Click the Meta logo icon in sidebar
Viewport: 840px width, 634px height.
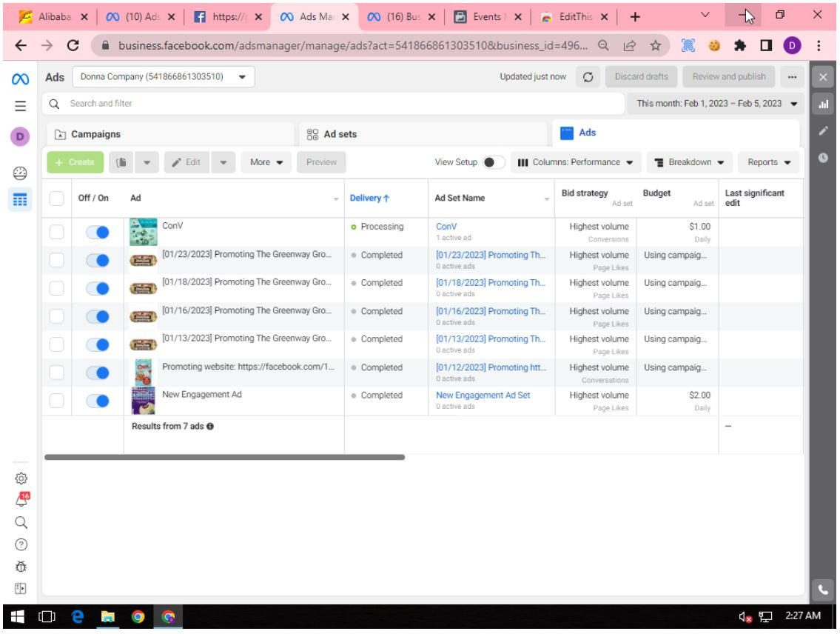point(21,79)
